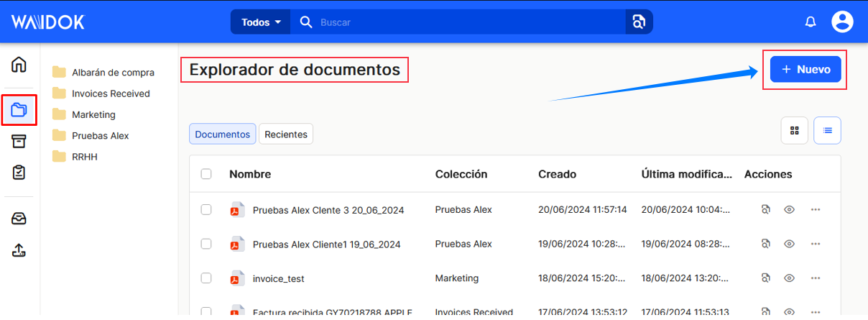Open document Pruebas Alex Cliente 3 20_06_2024
Screen dimensions: 868x320
(x=328, y=210)
